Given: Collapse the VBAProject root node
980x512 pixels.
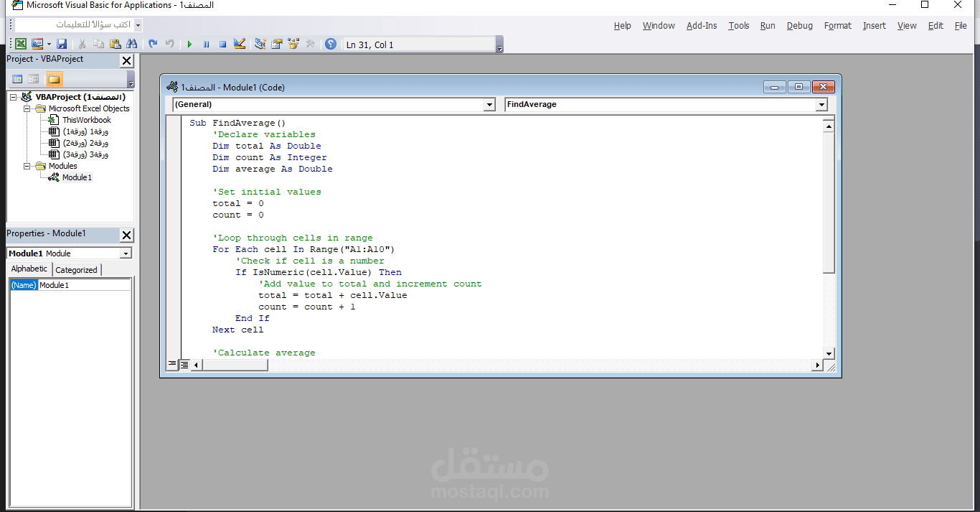Looking at the screenshot, I should click(x=13, y=97).
